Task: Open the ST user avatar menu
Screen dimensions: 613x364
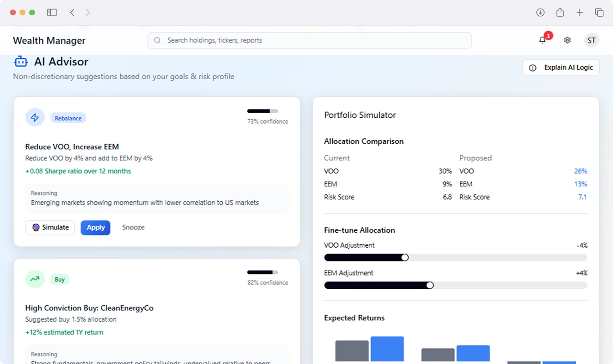Action: coord(591,40)
